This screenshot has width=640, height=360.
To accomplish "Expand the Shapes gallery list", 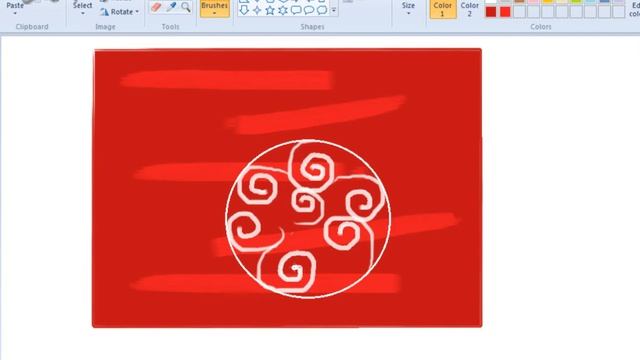I will tap(334, 10).
